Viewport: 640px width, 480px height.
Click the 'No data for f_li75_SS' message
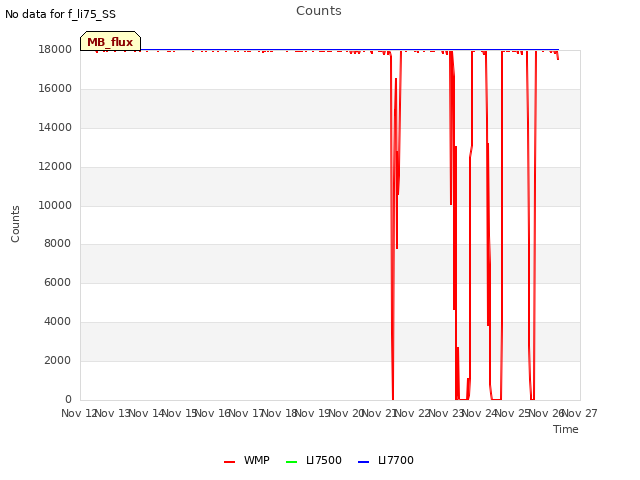tap(60, 14)
